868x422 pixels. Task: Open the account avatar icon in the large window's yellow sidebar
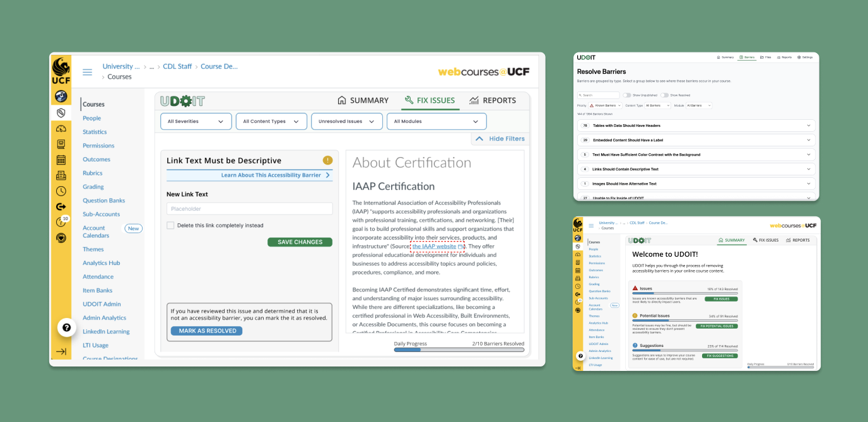tap(61, 96)
